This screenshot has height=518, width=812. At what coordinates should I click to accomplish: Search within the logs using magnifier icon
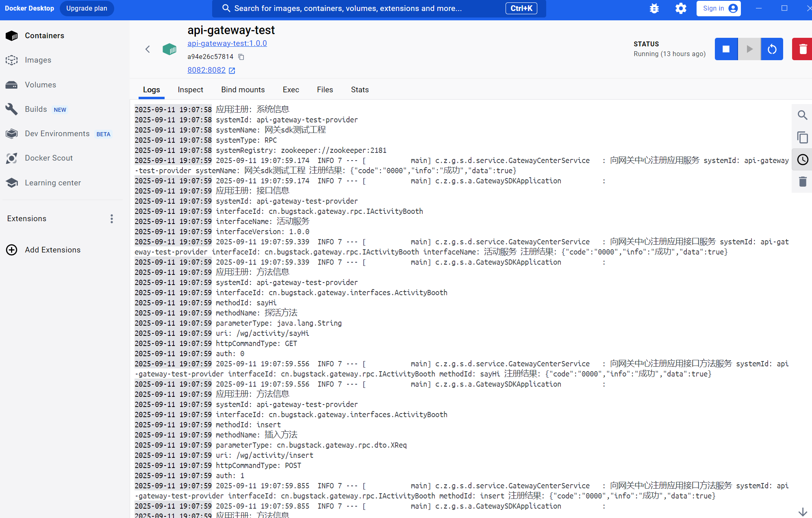pos(802,115)
